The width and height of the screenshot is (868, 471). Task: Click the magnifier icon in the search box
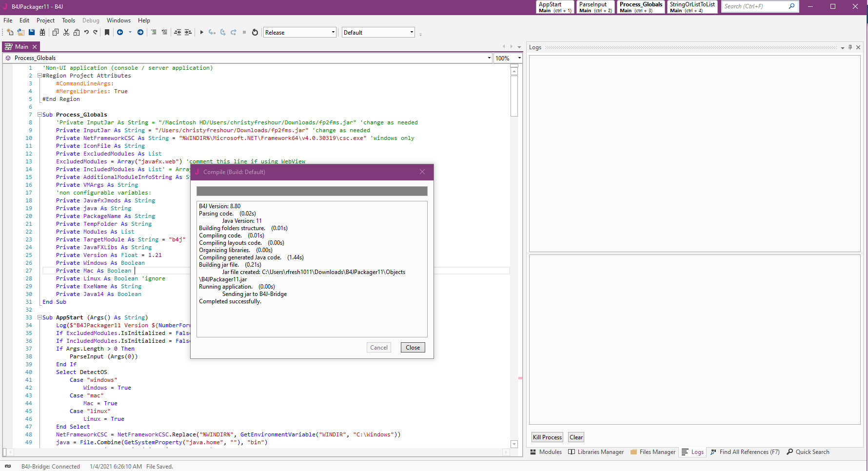[791, 6]
